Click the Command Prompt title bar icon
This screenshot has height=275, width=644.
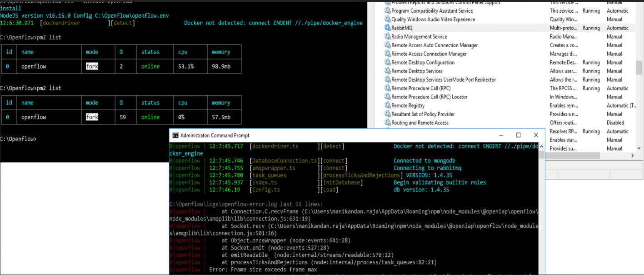tap(175, 135)
